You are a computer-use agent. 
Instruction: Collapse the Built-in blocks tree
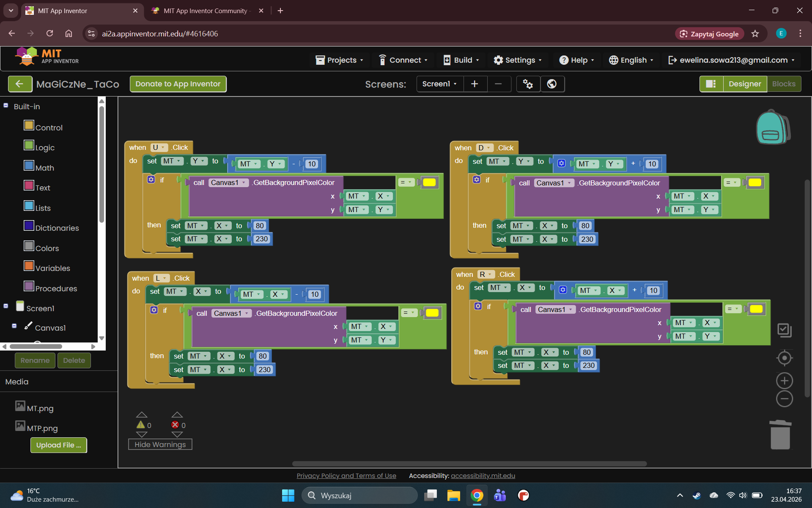[x=6, y=106]
